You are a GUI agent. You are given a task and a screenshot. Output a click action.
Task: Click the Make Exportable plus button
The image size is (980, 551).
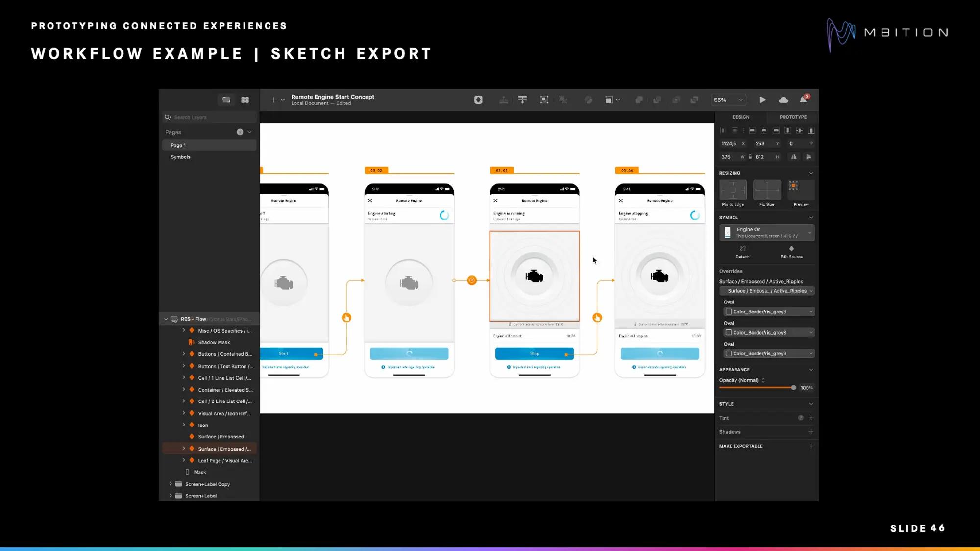pyautogui.click(x=811, y=446)
